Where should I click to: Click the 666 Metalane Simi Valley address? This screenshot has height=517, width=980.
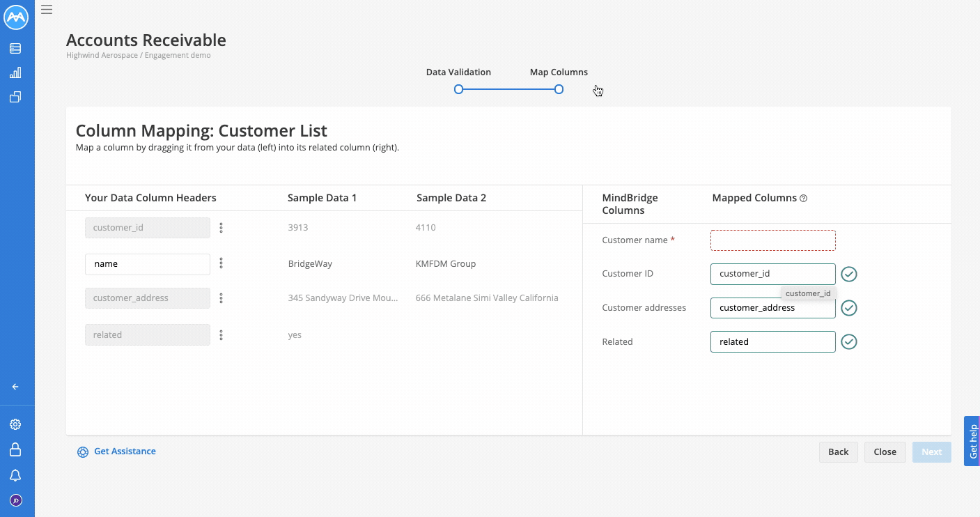(487, 298)
